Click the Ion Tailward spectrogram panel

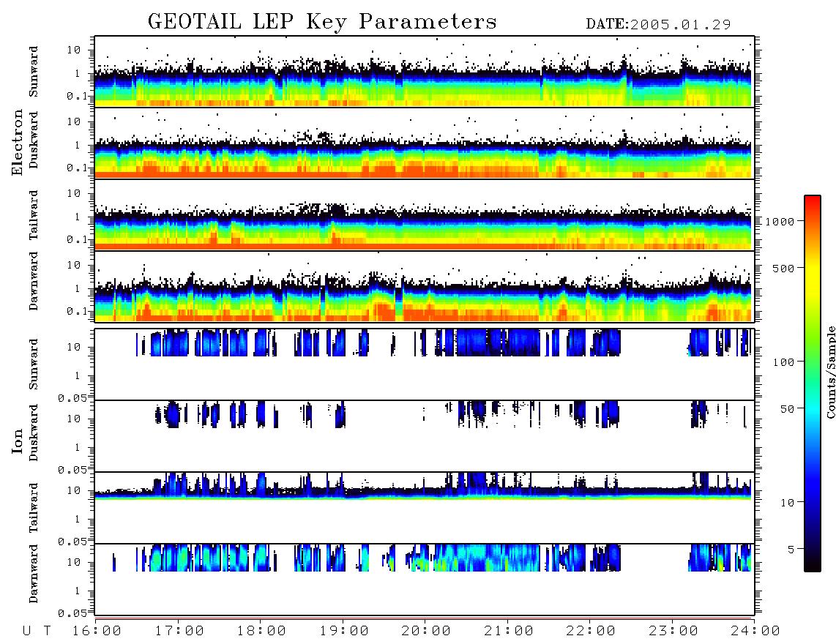425,508
